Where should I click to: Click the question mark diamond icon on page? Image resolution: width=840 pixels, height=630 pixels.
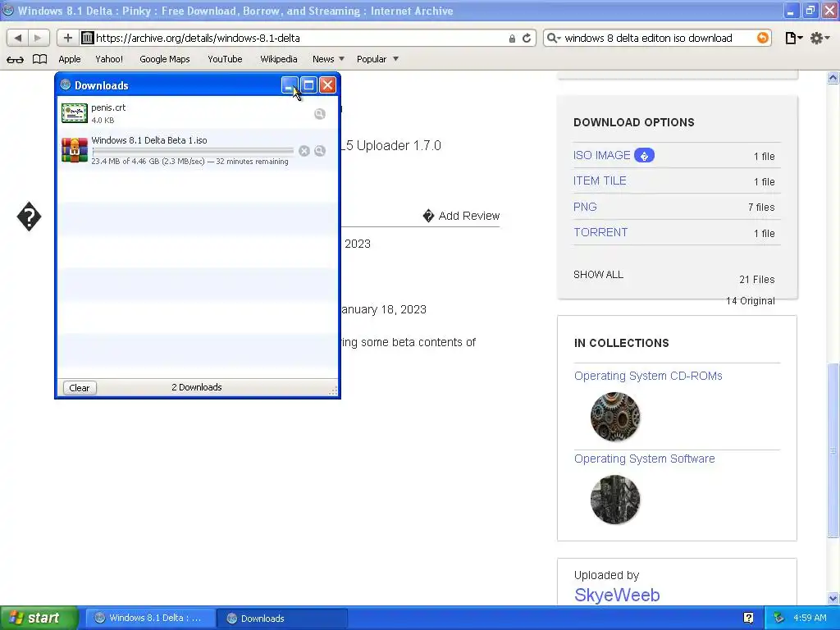[x=29, y=217]
